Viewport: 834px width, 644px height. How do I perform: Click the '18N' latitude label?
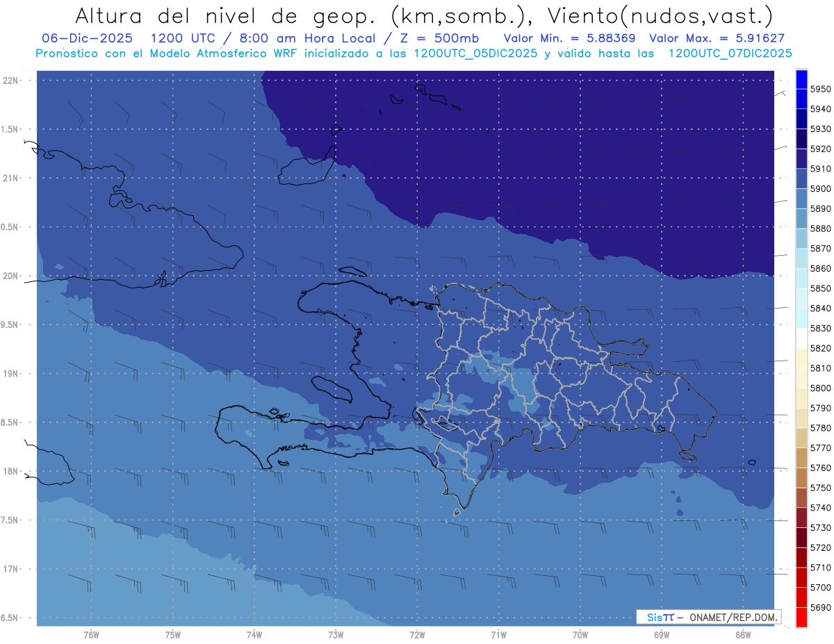click(10, 471)
